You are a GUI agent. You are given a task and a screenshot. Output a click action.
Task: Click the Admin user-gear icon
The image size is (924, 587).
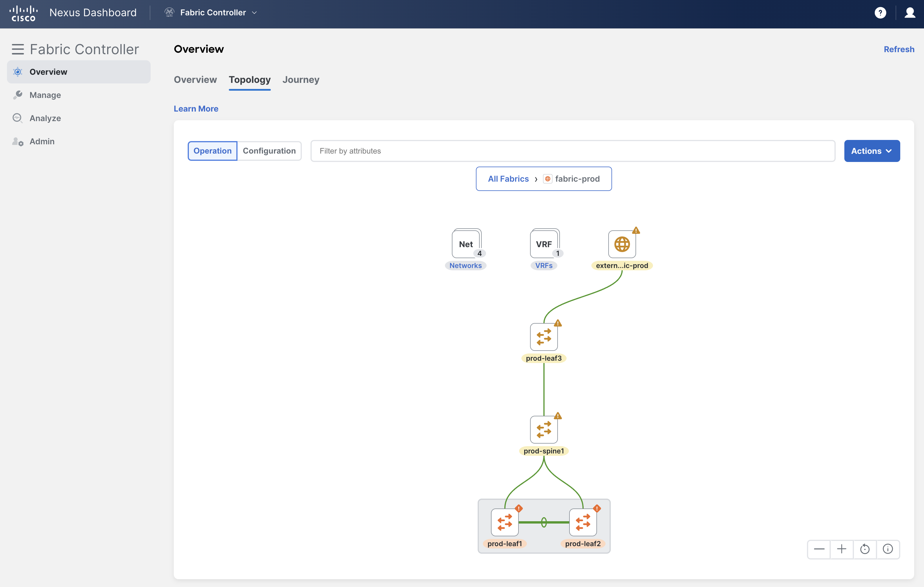[x=18, y=141]
